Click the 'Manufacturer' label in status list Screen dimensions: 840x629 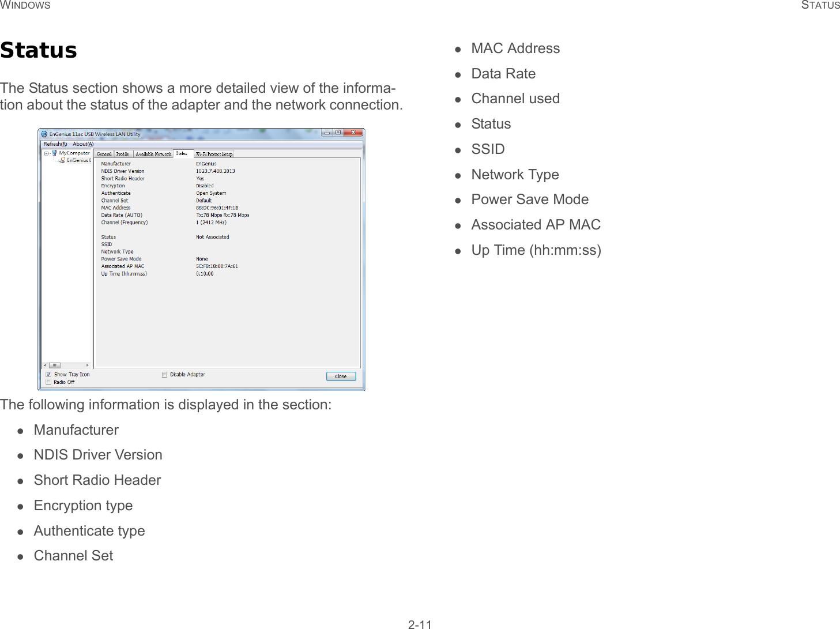point(116,164)
